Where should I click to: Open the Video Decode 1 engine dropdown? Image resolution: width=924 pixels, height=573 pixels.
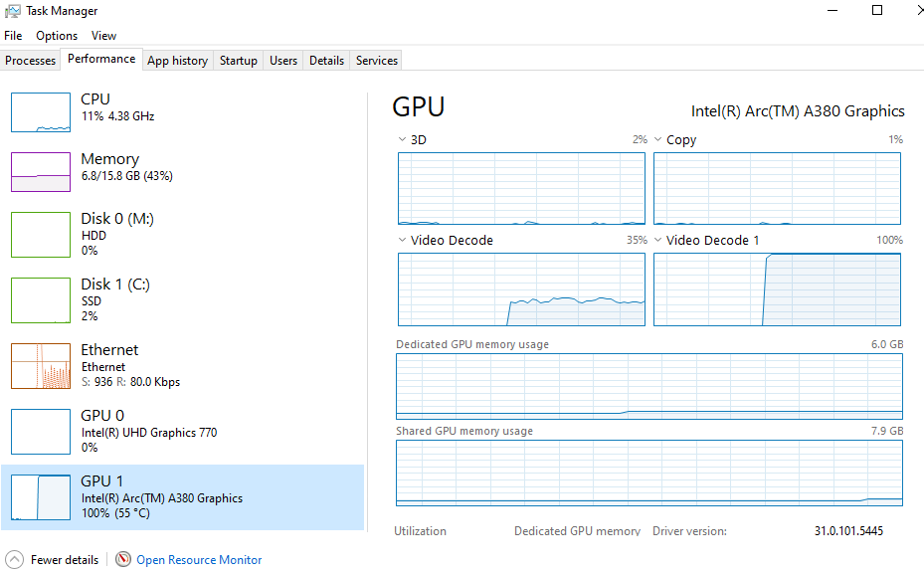point(657,241)
